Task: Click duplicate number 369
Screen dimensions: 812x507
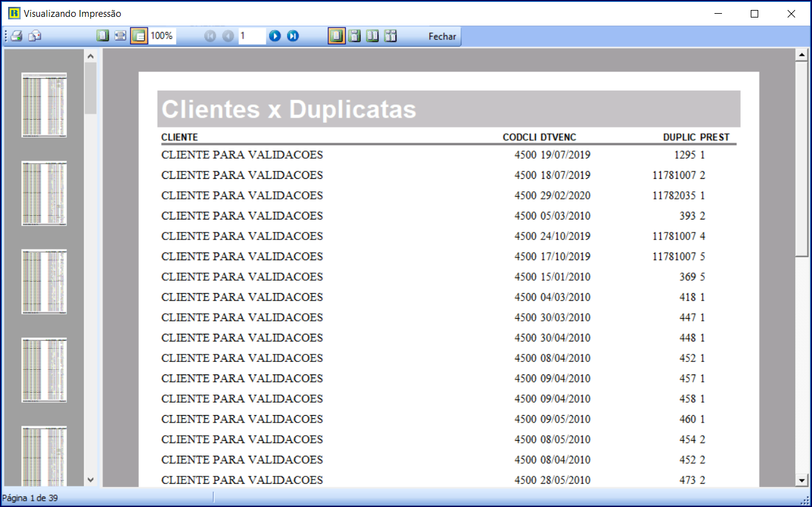Action: pos(688,277)
